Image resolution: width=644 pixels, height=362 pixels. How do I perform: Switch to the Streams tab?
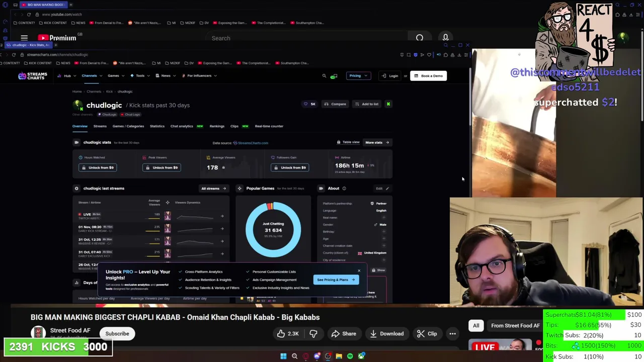(100, 126)
